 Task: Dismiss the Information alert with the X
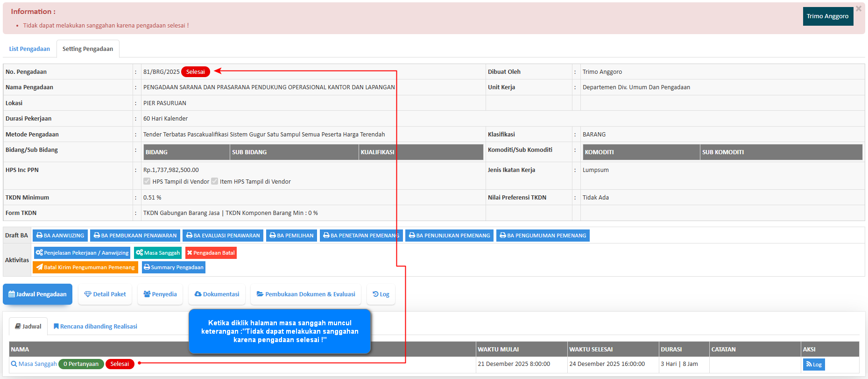858,9
